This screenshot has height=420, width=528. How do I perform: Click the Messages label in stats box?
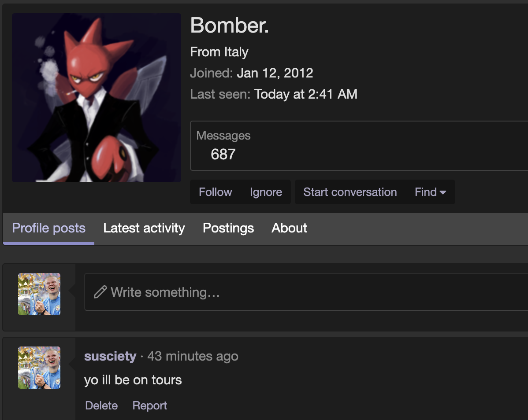[223, 136]
